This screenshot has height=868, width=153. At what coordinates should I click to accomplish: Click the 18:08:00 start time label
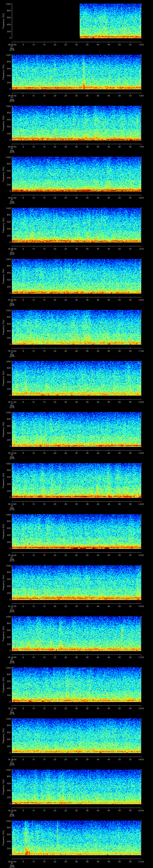click(12, 249)
